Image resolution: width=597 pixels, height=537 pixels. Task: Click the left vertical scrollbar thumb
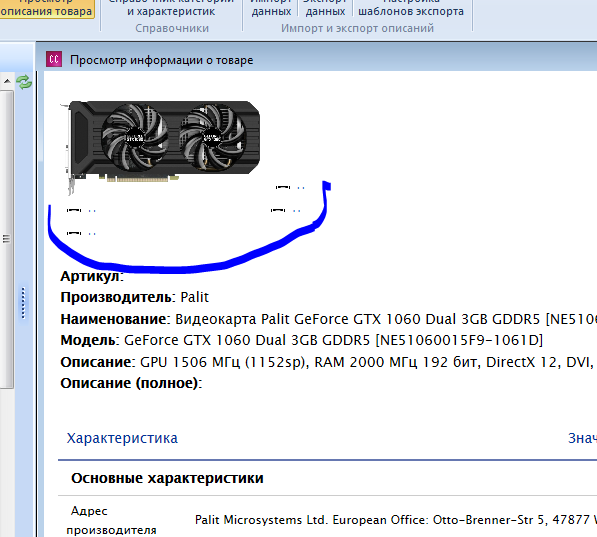tap(7, 239)
